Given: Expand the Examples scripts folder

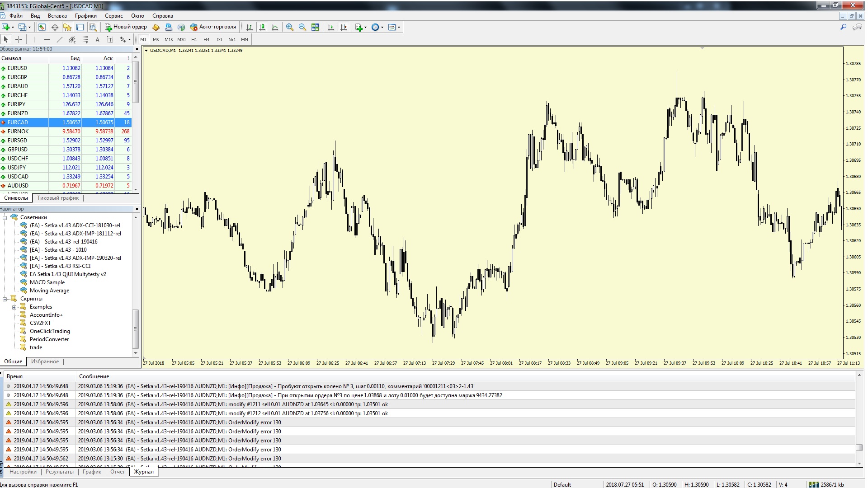Looking at the screenshot, I should (14, 307).
